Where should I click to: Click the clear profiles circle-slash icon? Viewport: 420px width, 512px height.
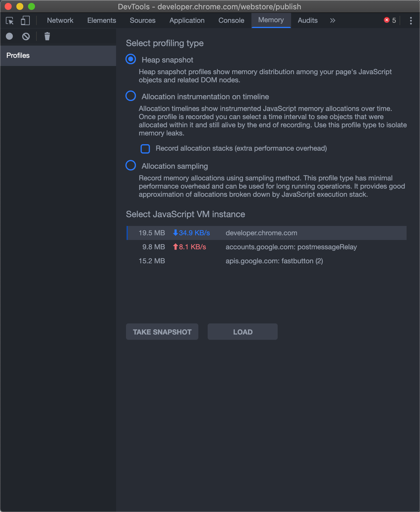click(26, 36)
